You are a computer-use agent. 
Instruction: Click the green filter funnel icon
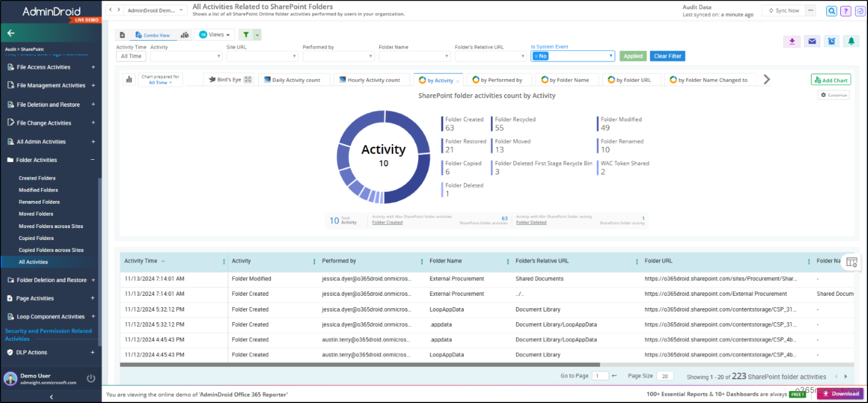coord(246,35)
